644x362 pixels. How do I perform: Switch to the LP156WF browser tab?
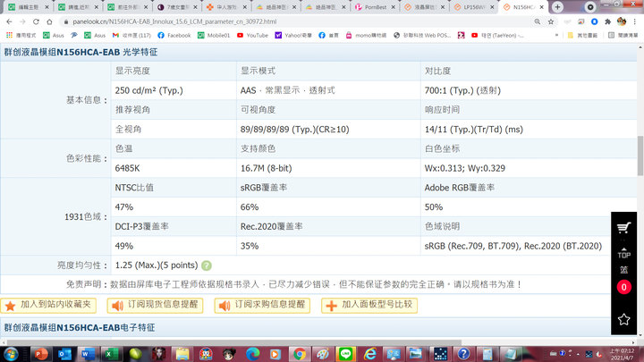tap(474, 7)
